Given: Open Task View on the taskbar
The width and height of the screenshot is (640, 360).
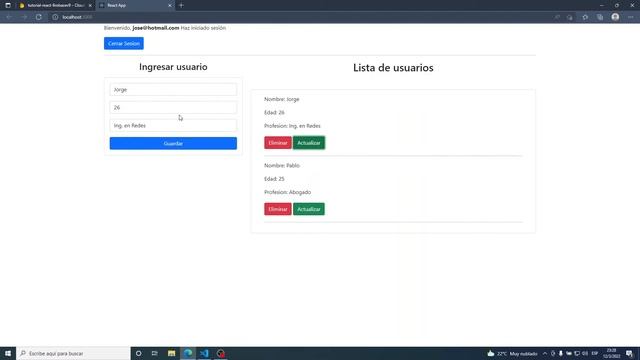Looking at the screenshot, I should [155, 353].
